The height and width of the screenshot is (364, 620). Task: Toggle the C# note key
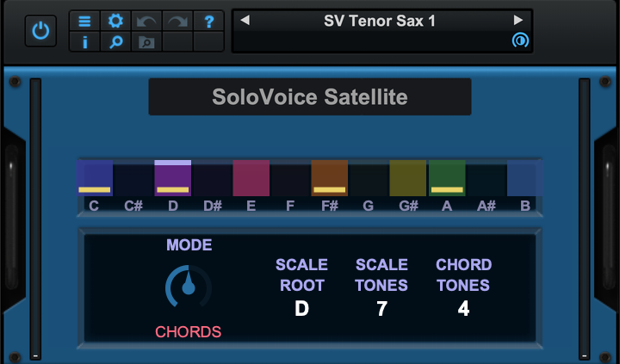coord(133,178)
